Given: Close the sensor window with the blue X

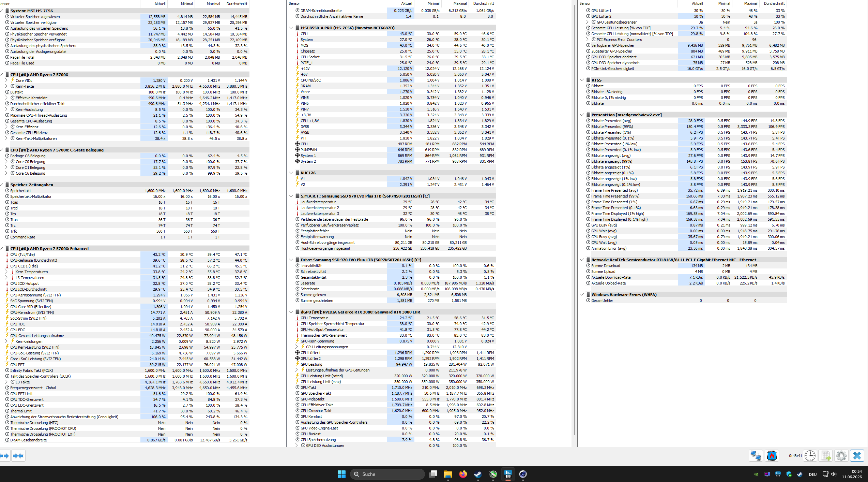Looking at the screenshot, I should [857, 456].
